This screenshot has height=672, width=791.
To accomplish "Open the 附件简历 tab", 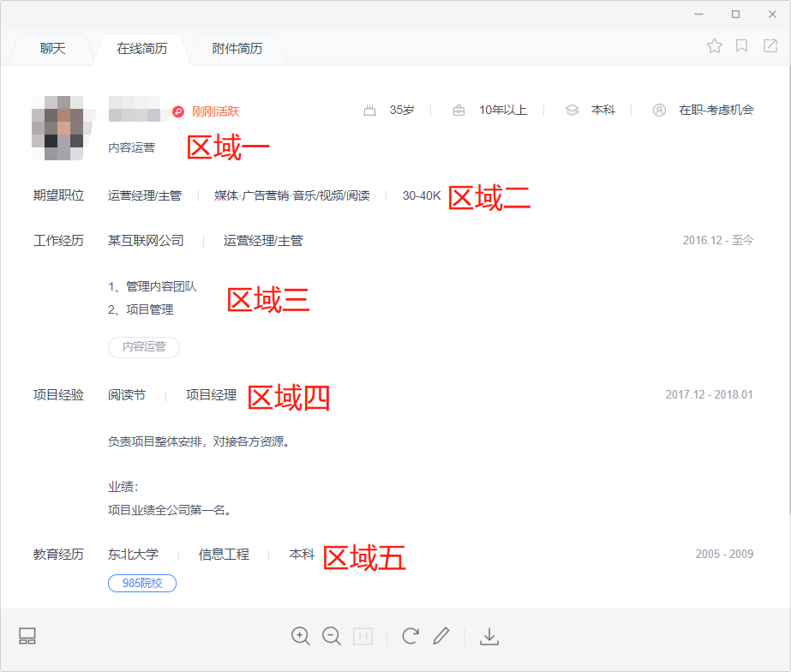I will coord(237,49).
